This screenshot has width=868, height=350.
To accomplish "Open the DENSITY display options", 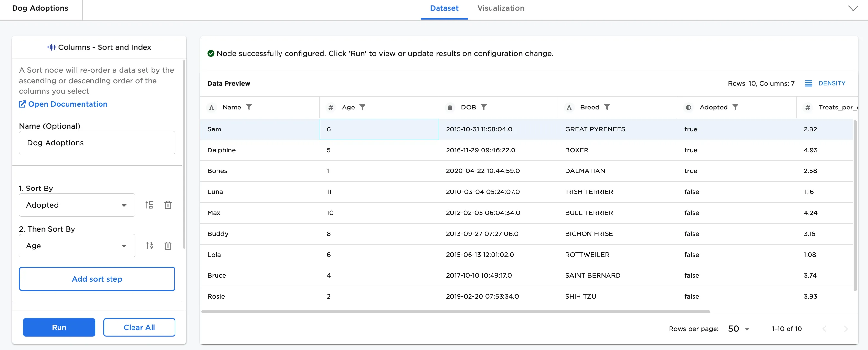I will 825,83.
